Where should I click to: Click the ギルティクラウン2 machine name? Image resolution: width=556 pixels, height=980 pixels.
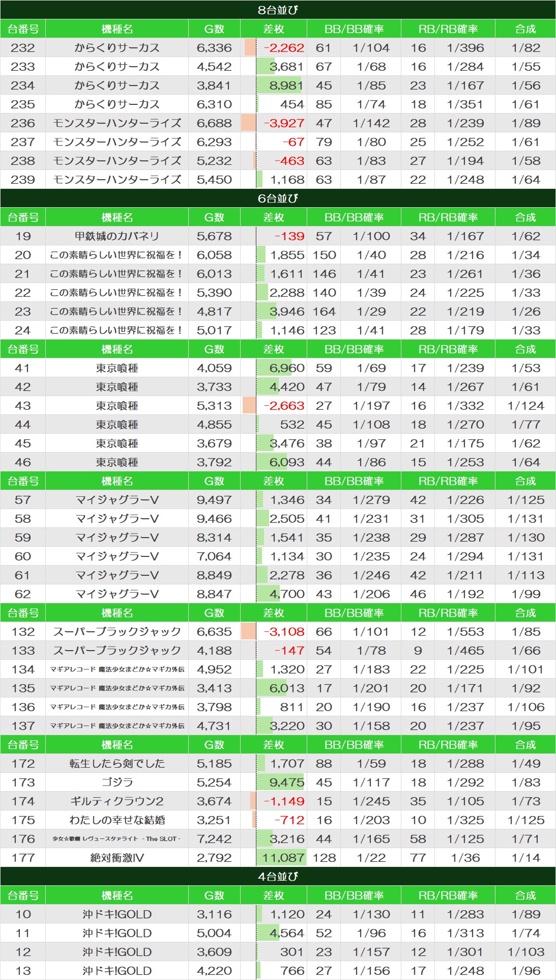[117, 801]
